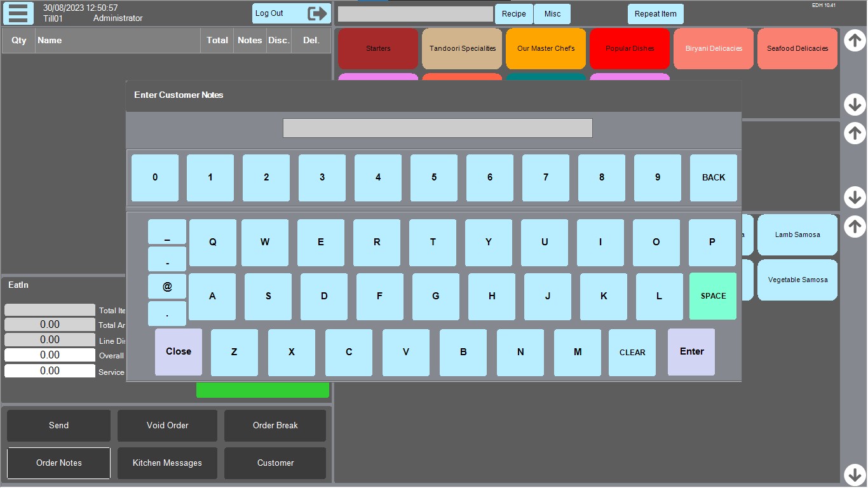The image size is (868, 488).
Task: Click the Kitchen Messages button
Action: (167, 463)
